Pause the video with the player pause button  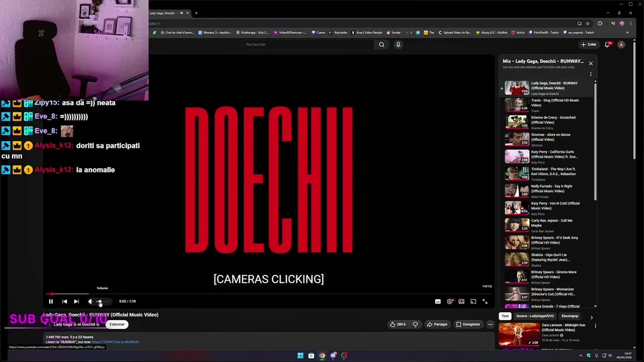point(51,301)
